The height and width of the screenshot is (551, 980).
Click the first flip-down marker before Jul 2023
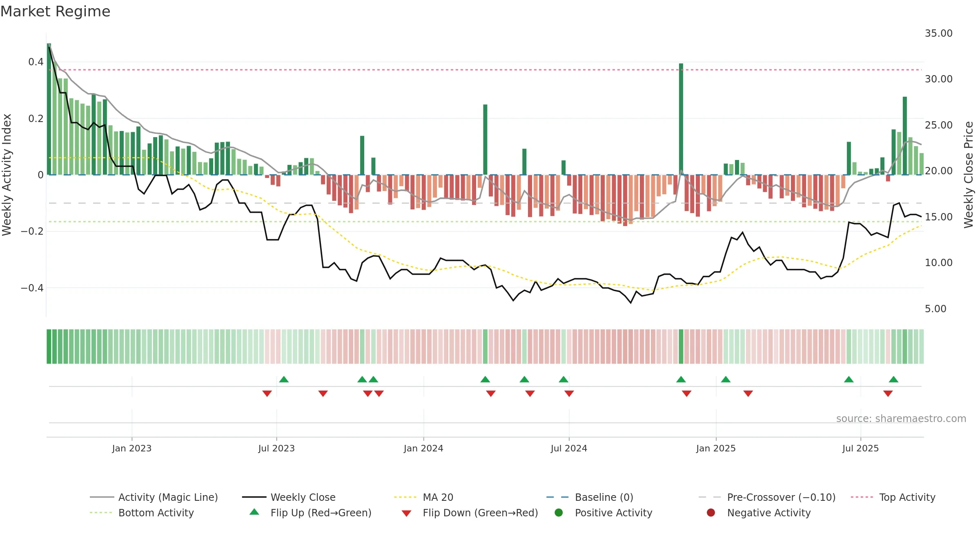point(267,393)
